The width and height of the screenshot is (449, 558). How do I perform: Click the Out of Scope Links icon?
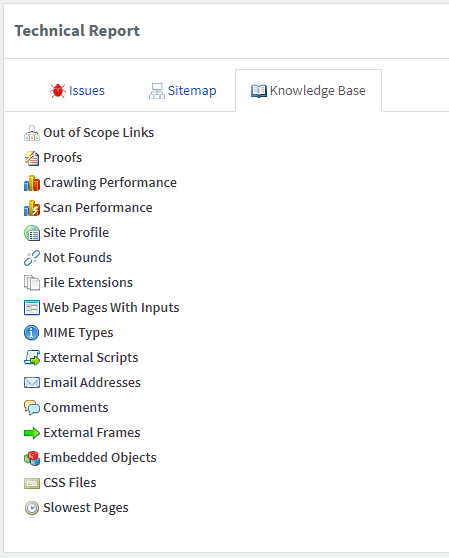point(32,133)
